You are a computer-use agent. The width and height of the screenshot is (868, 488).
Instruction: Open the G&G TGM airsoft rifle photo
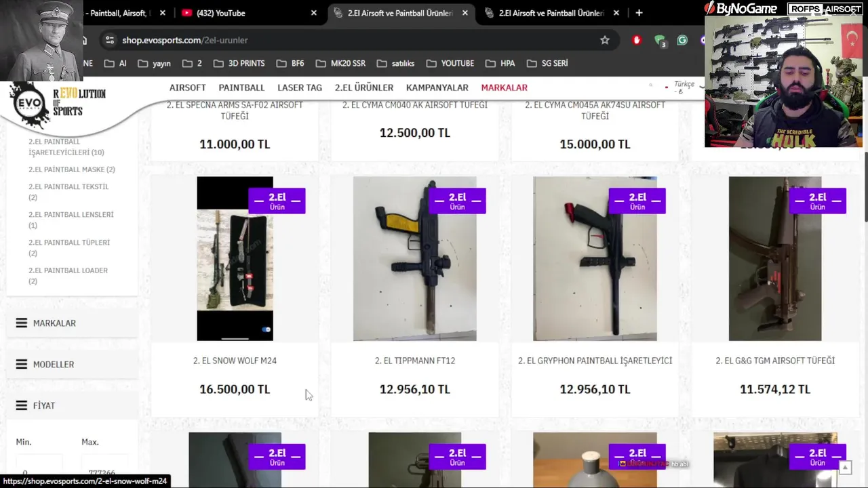tap(775, 259)
